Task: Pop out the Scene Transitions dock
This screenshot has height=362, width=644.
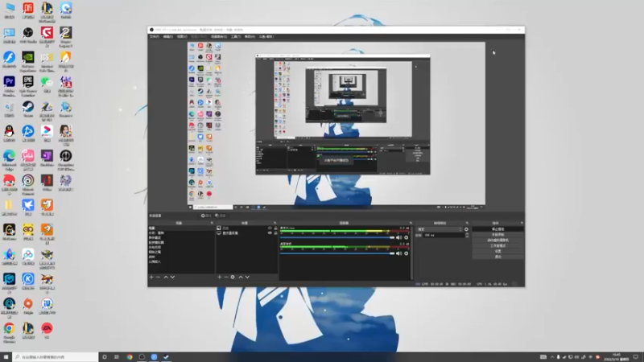Action: coord(467,223)
